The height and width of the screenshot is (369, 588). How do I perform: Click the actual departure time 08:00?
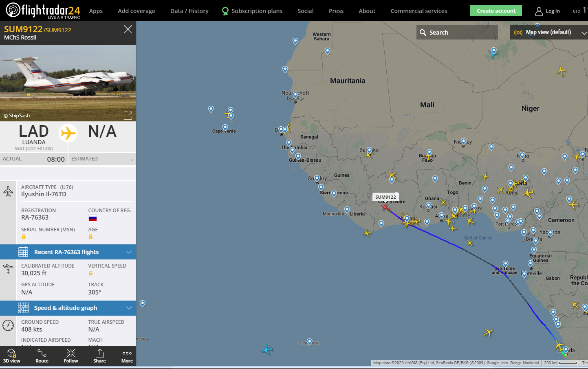coord(56,159)
